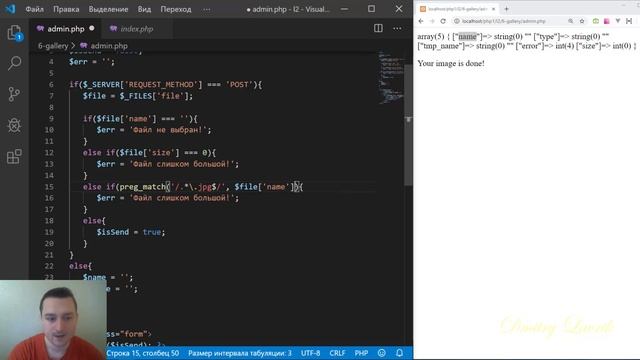Click line number 15 in the gutter
Screen dimensions: 640x360
49,187
